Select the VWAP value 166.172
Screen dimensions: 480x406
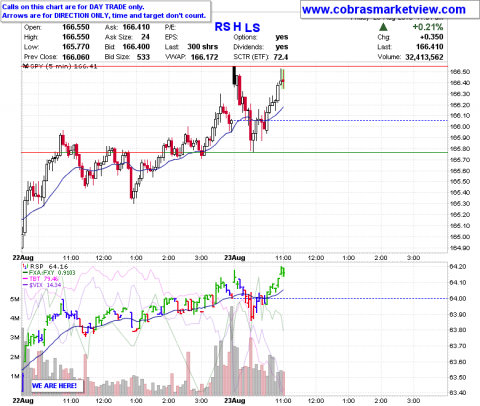(x=204, y=57)
